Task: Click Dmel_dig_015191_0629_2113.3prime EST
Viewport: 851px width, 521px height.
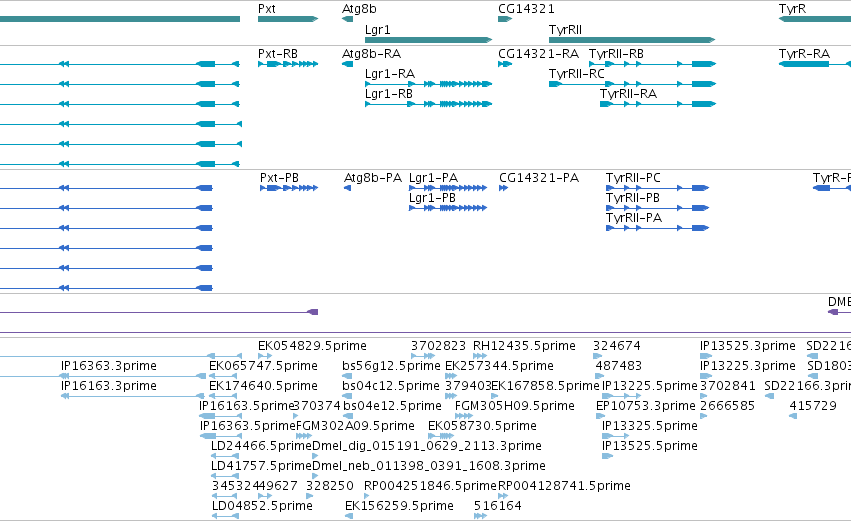Action: pyautogui.click(x=427, y=446)
